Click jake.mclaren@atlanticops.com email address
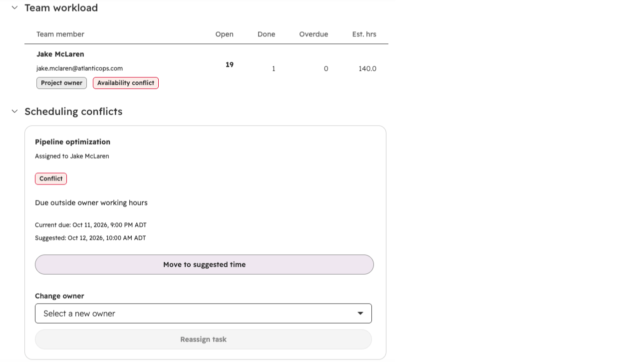 pyautogui.click(x=79, y=68)
